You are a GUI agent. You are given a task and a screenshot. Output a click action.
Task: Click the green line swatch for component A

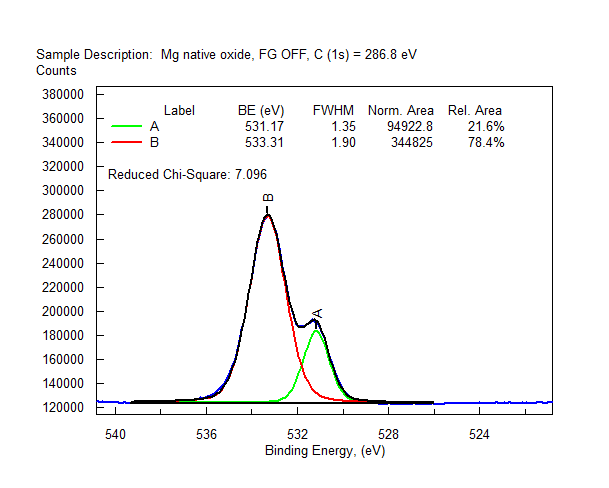[127, 127]
